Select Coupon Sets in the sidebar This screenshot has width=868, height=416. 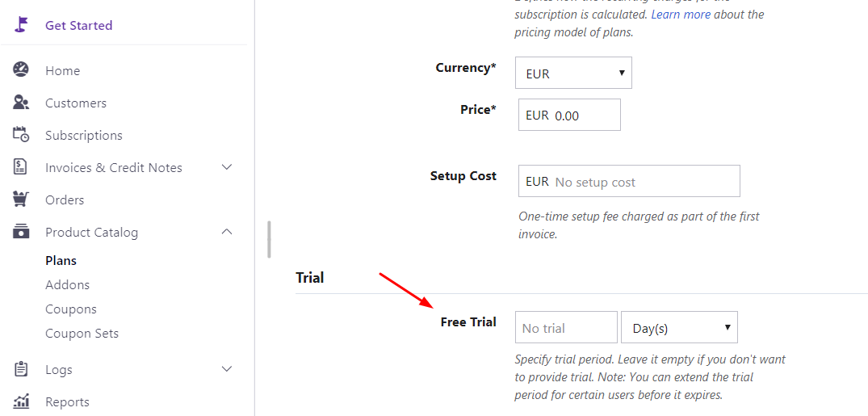pos(82,333)
